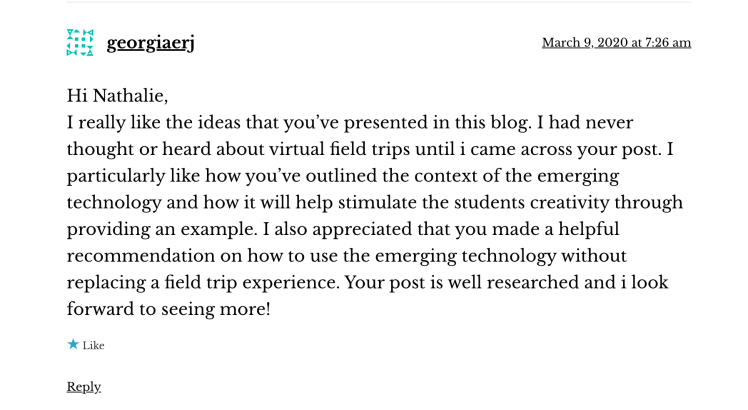The width and height of the screenshot is (748, 410).
Task: Open the georgiaerj author profile link
Action: (150, 43)
